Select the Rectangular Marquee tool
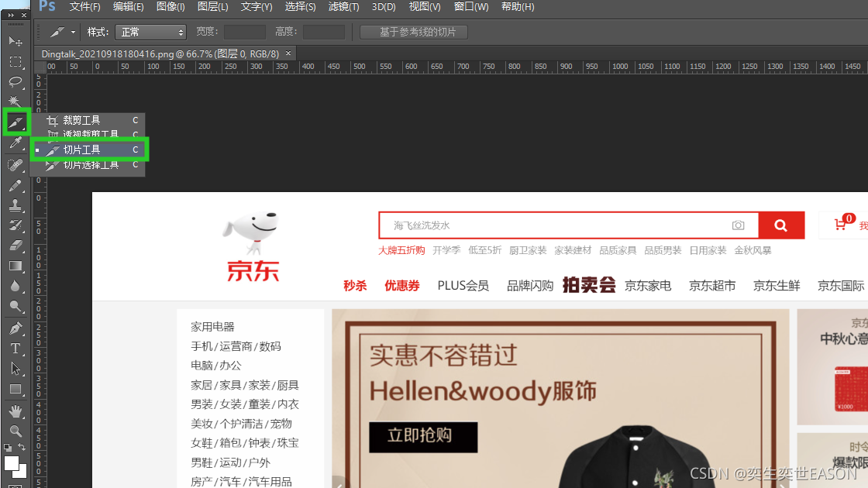Screen dimensions: 868x488 [x=15, y=61]
